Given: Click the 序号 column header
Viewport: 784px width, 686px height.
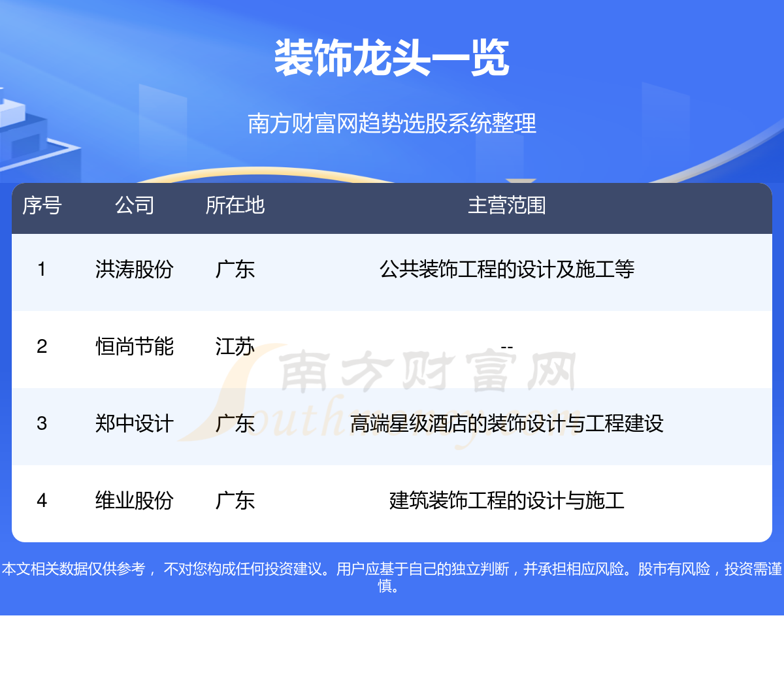Looking at the screenshot, I should (42, 205).
